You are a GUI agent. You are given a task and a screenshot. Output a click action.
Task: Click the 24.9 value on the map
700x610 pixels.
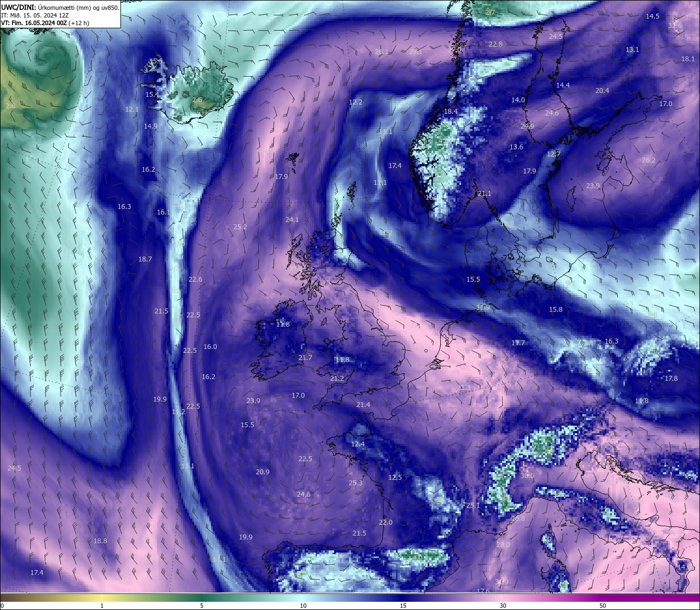click(527, 126)
